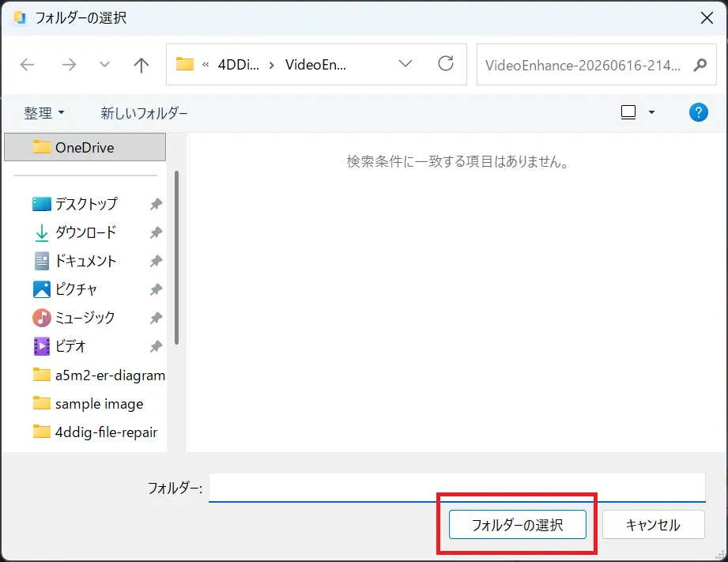Go back with the left arrow
Image resolution: width=728 pixels, height=562 pixels.
click(x=28, y=65)
